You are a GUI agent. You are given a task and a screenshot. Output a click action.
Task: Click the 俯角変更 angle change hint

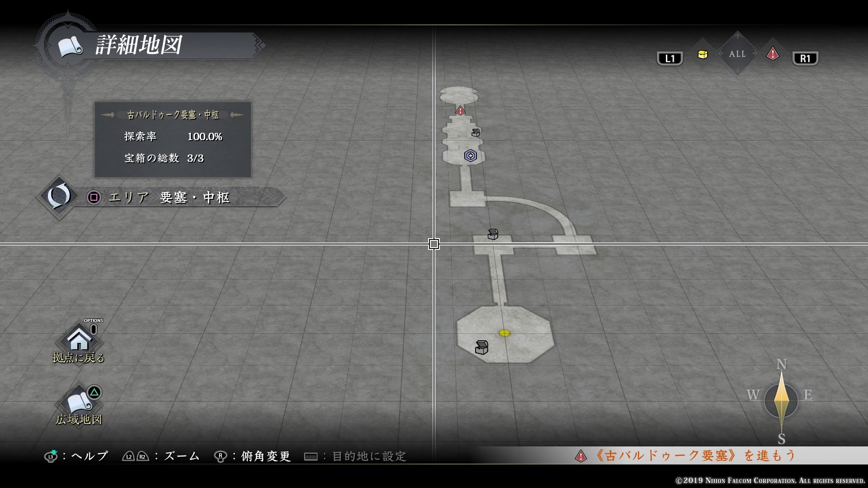point(265,456)
